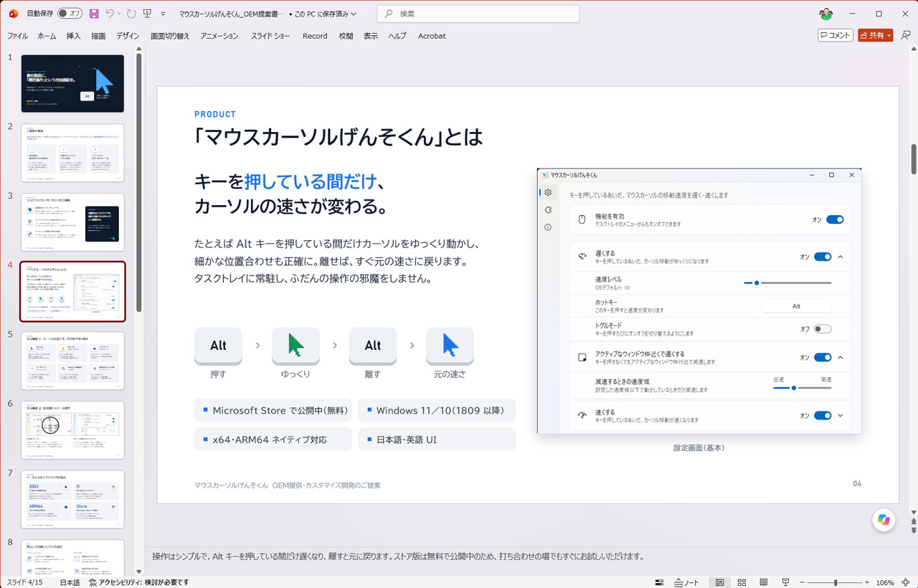The width and height of the screenshot is (918, 588).
Task: Click gear settings icon in slide screenshot
Action: pos(548,192)
